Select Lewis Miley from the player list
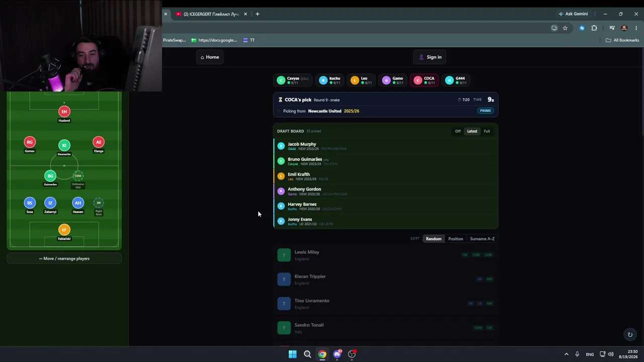644x362 pixels. point(385,255)
